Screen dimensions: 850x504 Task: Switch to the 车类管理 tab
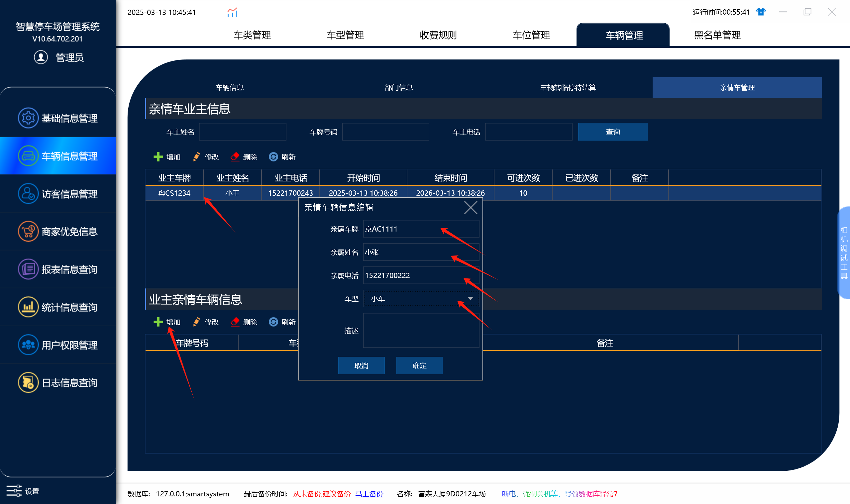252,35
